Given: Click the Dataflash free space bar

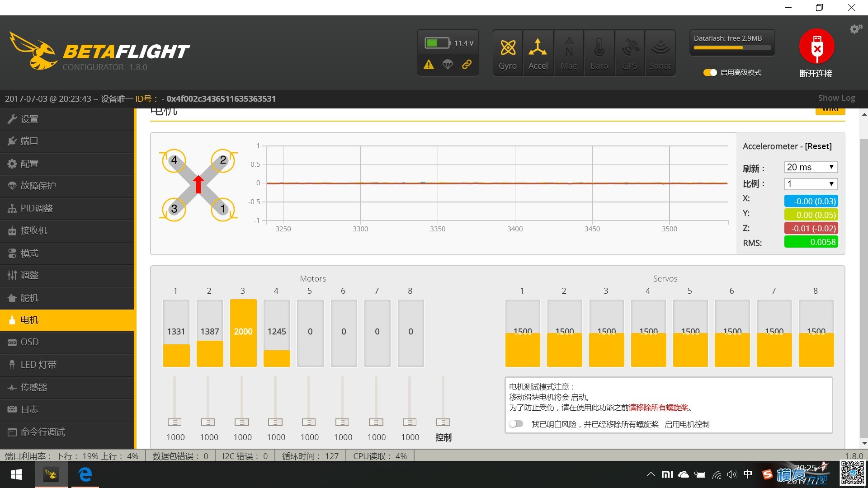Looking at the screenshot, I should (732, 47).
